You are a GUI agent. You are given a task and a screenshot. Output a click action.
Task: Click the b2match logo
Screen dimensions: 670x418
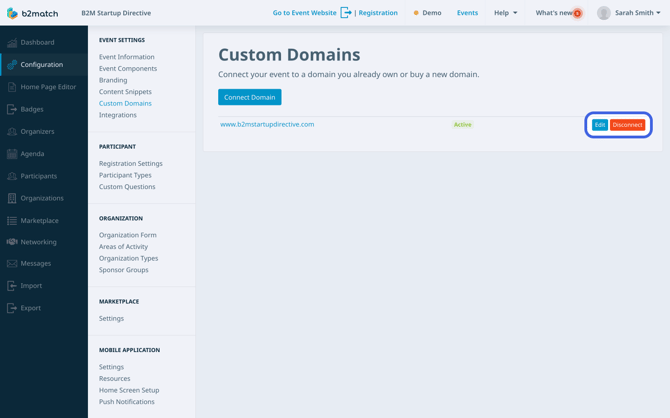(x=32, y=13)
